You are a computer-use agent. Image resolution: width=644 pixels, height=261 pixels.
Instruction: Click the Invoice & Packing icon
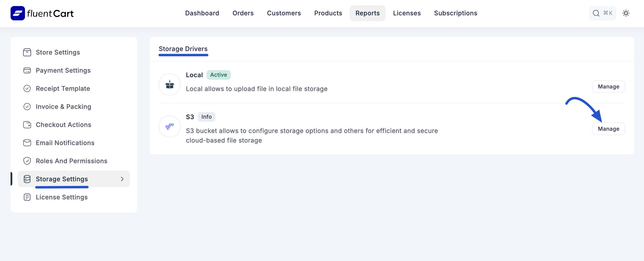(x=27, y=107)
